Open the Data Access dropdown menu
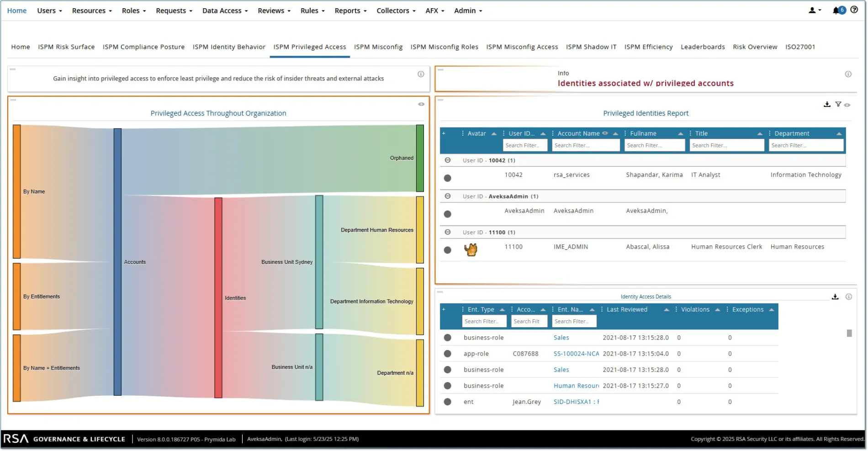Screen dimensions: 868x451 (225, 11)
